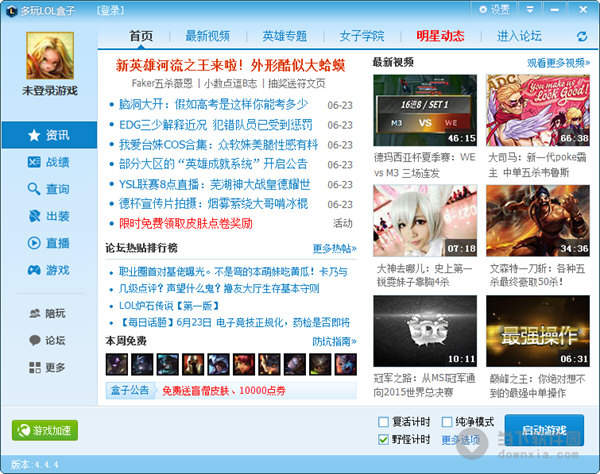This screenshot has height=474, width=600.
Task: Open forum post 几级点评？声望什么鬼
Action: 219,288
